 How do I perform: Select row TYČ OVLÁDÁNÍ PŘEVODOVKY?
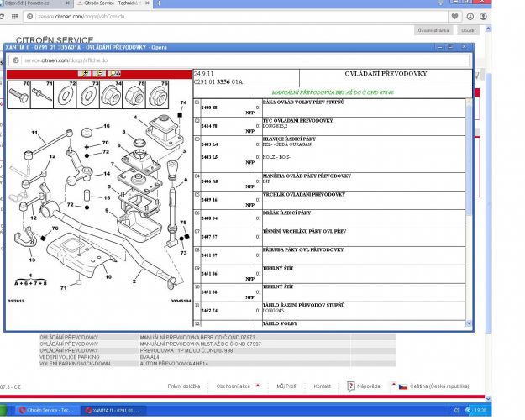329,126
